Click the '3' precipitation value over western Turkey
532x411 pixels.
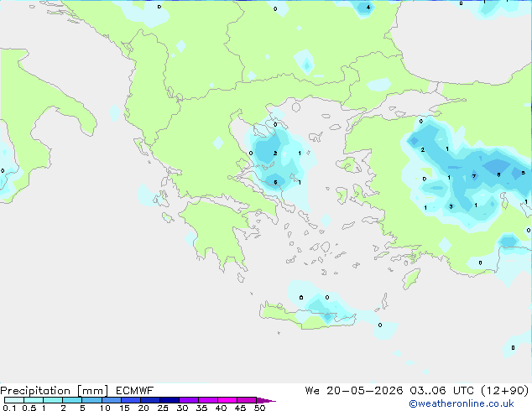(451, 206)
